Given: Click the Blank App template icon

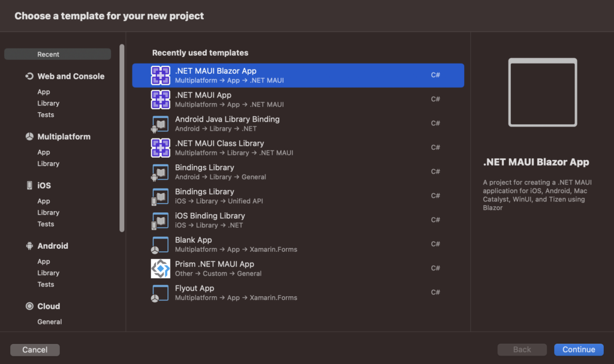Looking at the screenshot, I should tap(160, 244).
